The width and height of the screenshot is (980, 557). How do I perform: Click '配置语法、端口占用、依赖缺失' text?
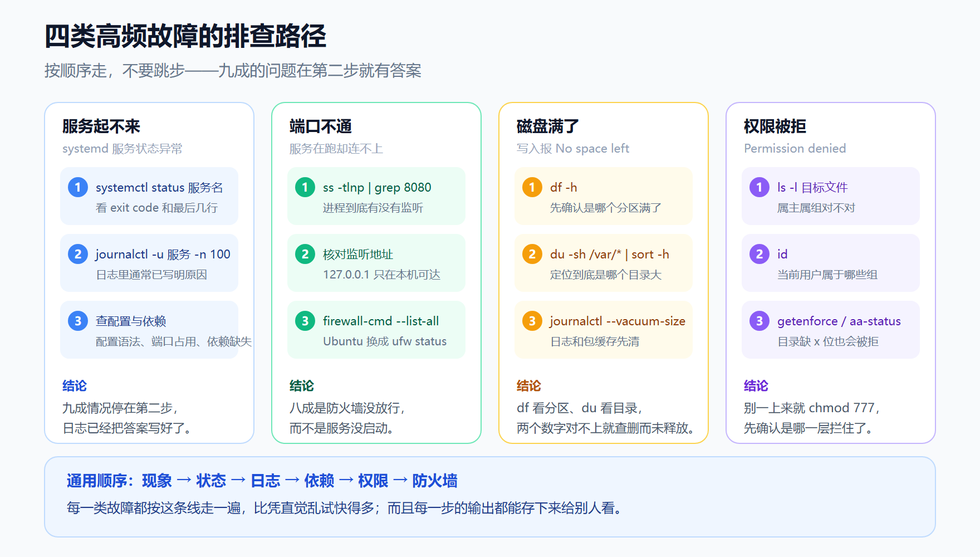point(174,341)
